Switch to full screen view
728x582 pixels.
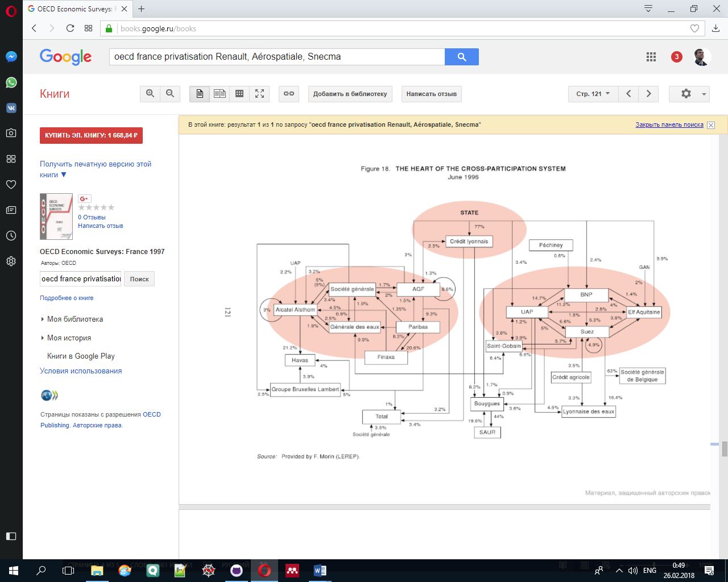click(x=259, y=94)
